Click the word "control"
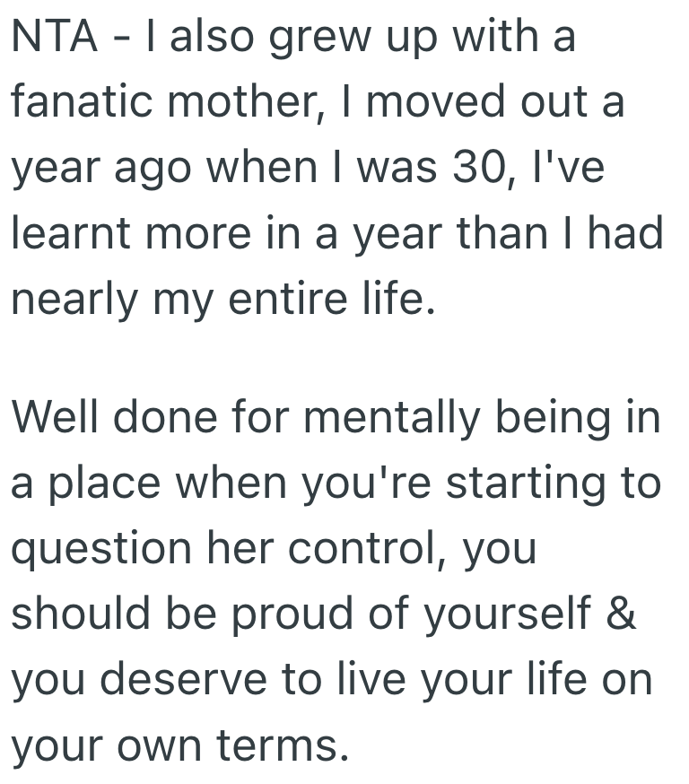Image resolution: width=689 pixels, height=784 pixels. click(x=368, y=549)
